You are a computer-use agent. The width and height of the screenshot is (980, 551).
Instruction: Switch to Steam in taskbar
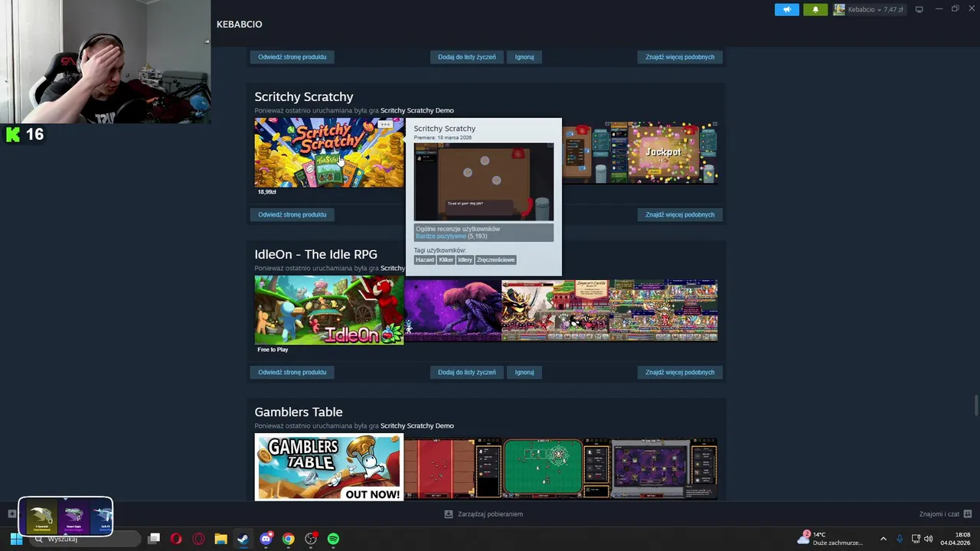pyautogui.click(x=243, y=539)
